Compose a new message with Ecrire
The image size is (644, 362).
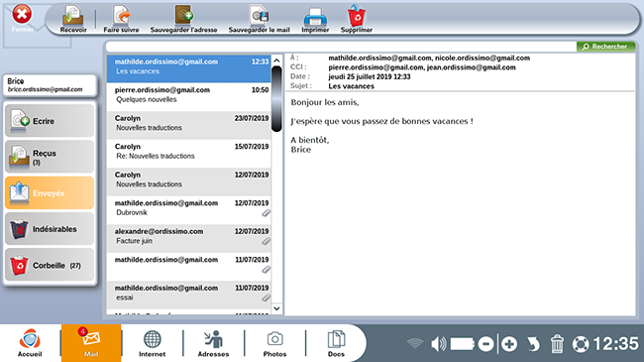[50, 121]
